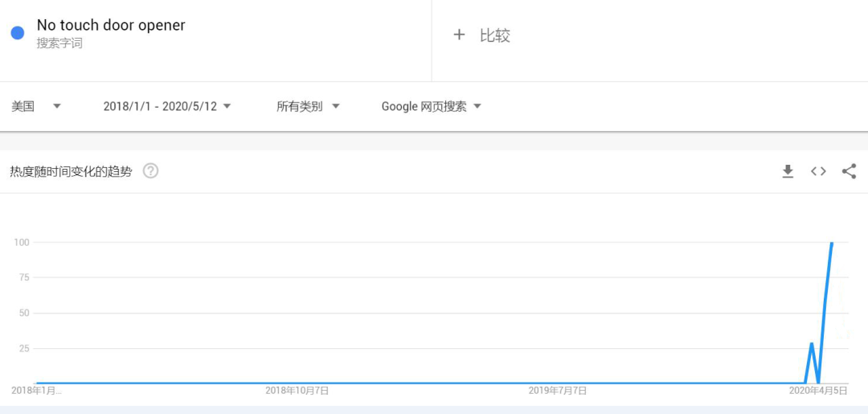Download the trend chart as CSV

click(x=787, y=171)
